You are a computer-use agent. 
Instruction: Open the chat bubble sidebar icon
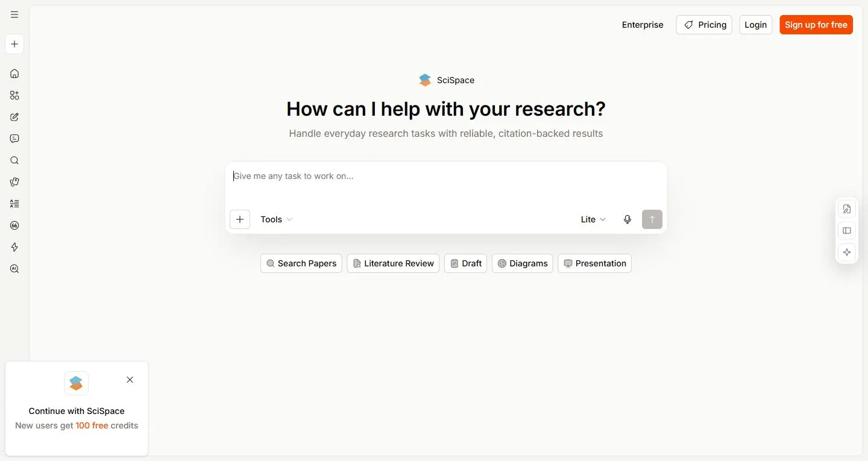[14, 139]
